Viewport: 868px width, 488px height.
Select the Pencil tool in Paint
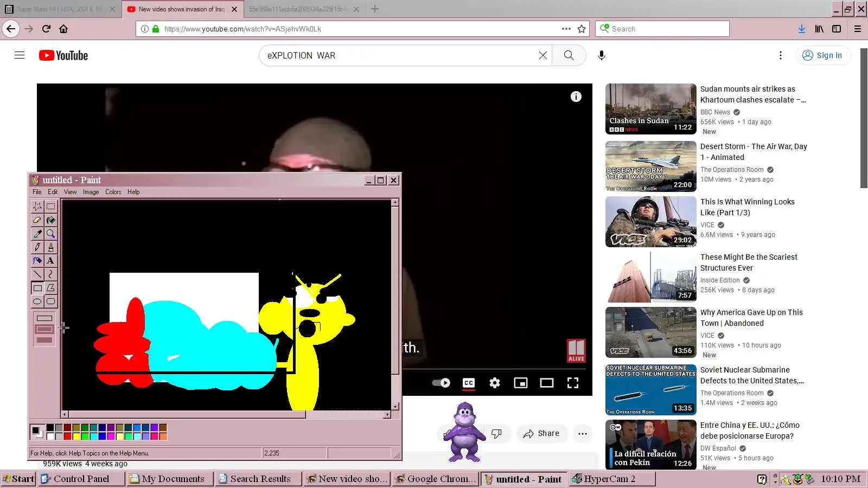[37, 247]
